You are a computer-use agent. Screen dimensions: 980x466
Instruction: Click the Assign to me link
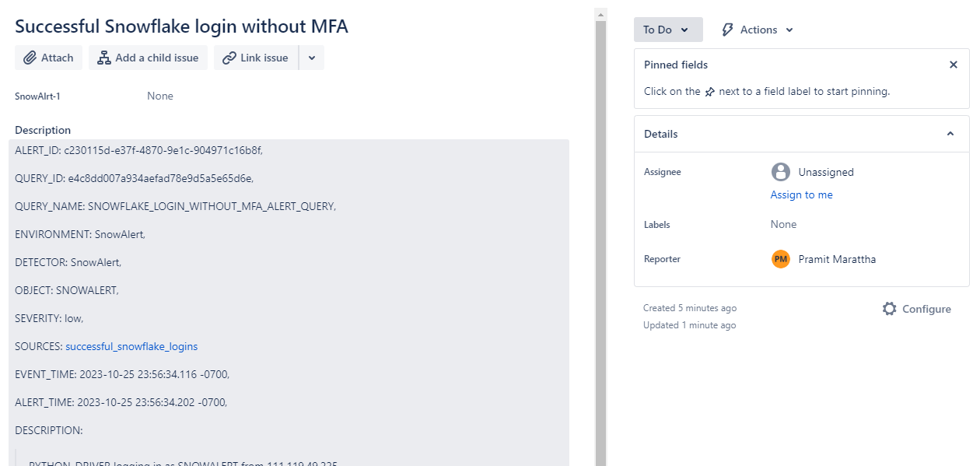pos(801,194)
